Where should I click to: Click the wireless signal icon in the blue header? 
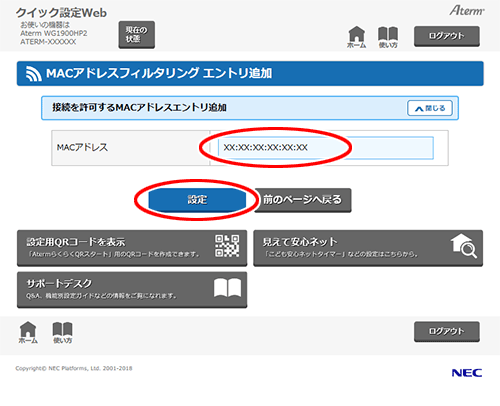34,73
